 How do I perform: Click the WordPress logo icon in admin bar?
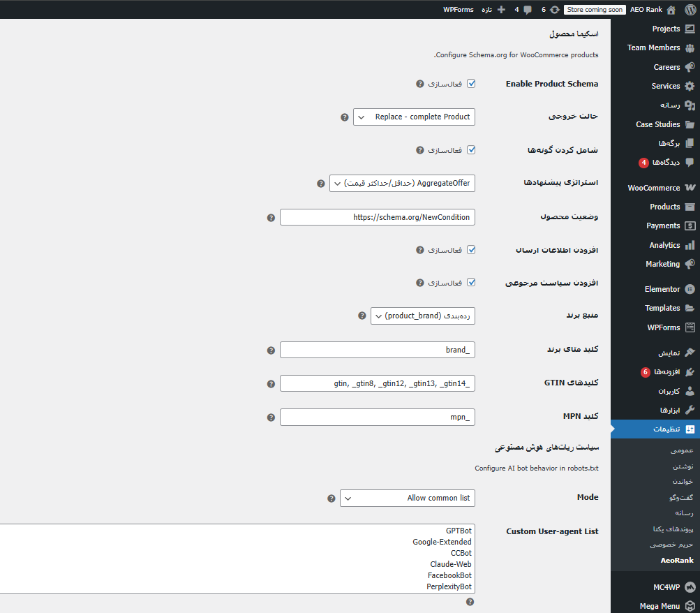coord(690,10)
